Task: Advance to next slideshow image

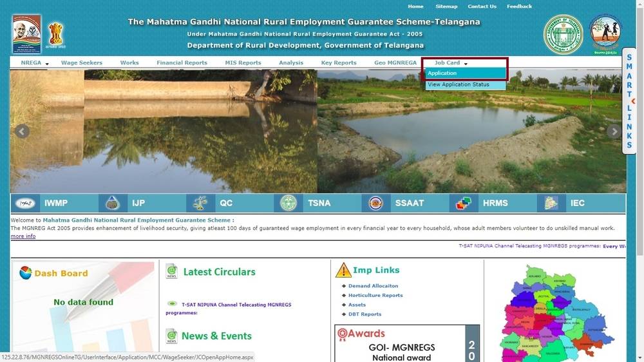Action: pyautogui.click(x=614, y=131)
